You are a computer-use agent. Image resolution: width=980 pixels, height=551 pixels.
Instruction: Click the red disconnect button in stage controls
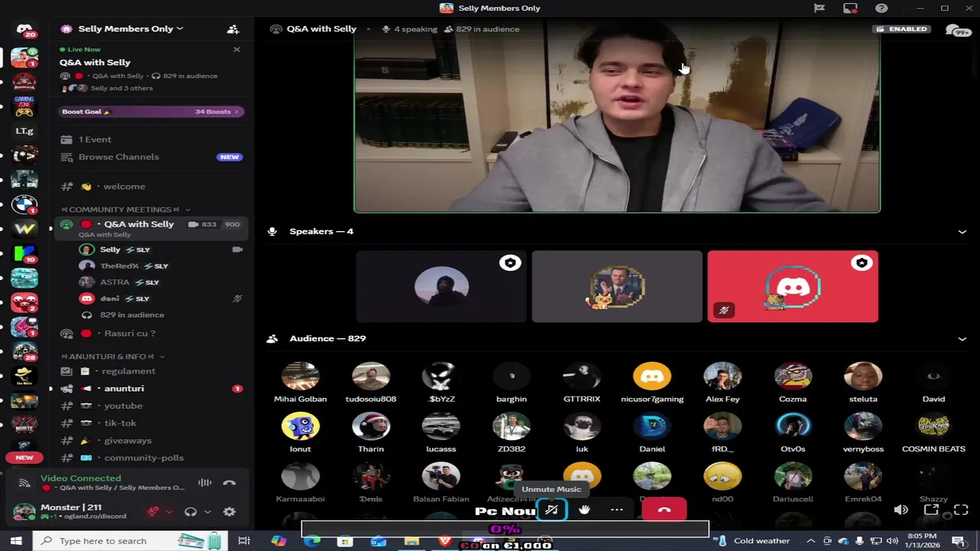tap(664, 510)
